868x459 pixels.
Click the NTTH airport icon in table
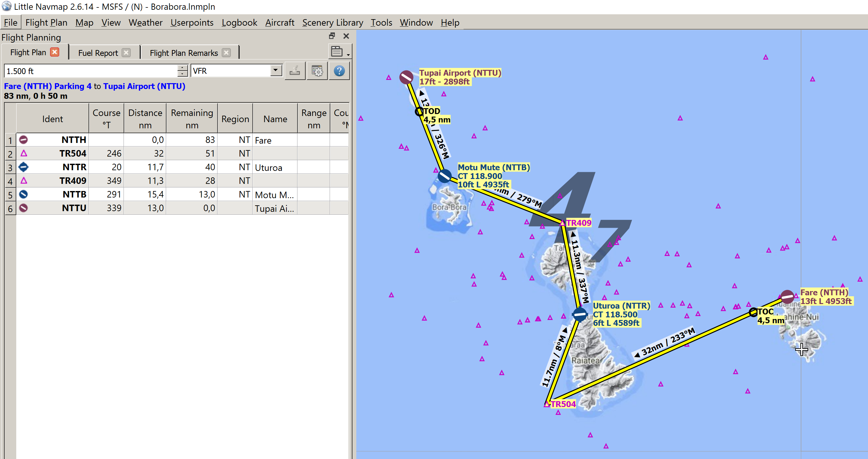point(24,139)
